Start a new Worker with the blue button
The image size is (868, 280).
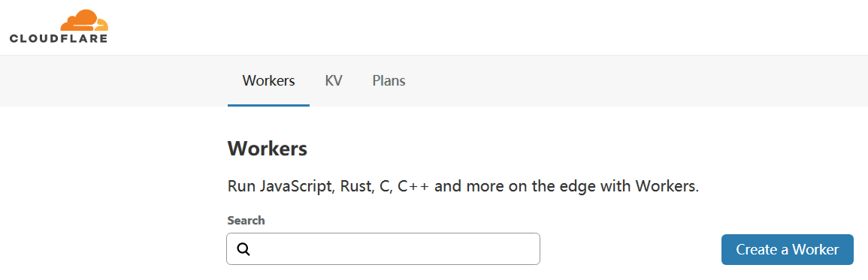[787, 249]
